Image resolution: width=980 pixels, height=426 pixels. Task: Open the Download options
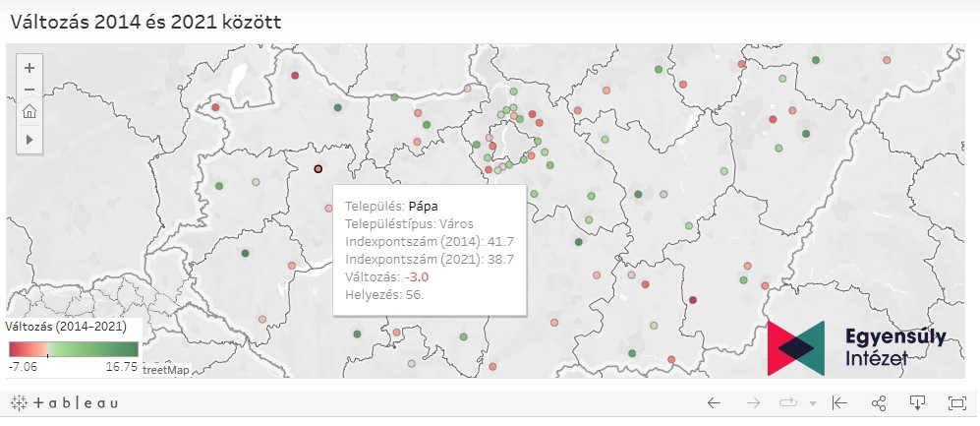[x=917, y=402]
